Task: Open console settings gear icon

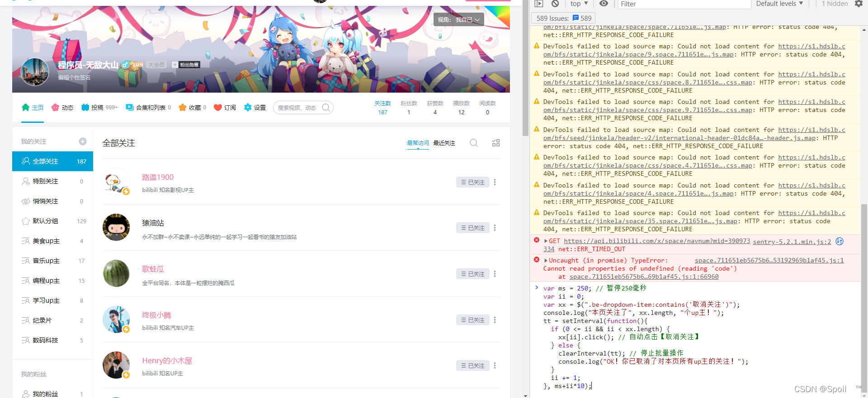Action: [x=859, y=4]
